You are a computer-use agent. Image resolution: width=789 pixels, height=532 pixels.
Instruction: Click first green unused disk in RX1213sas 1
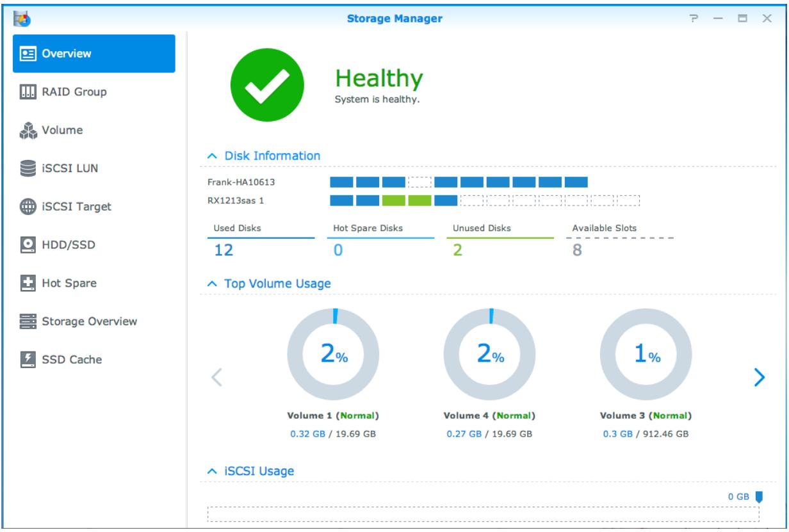click(x=393, y=200)
